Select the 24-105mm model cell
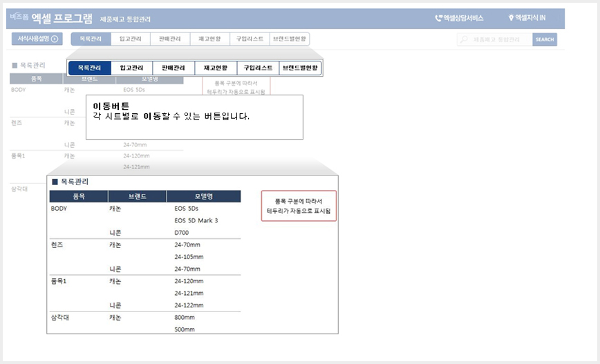This screenshot has width=600, height=364. coord(189,257)
